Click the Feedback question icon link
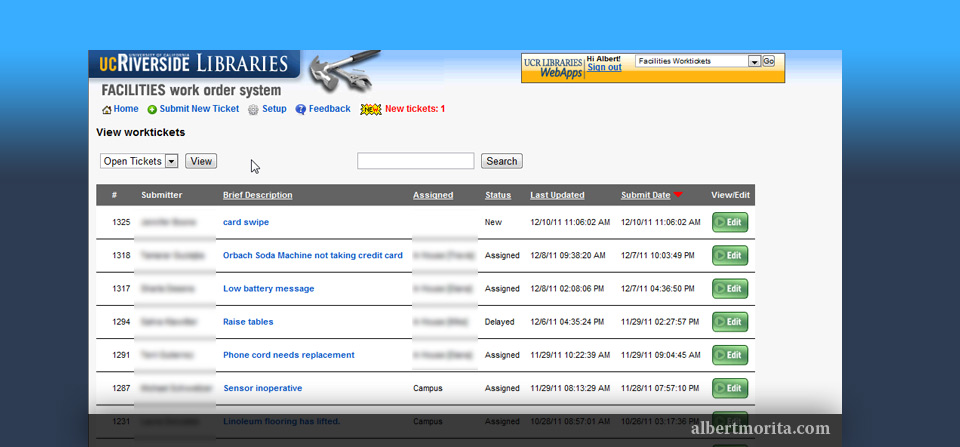The image size is (960, 447). click(x=300, y=109)
